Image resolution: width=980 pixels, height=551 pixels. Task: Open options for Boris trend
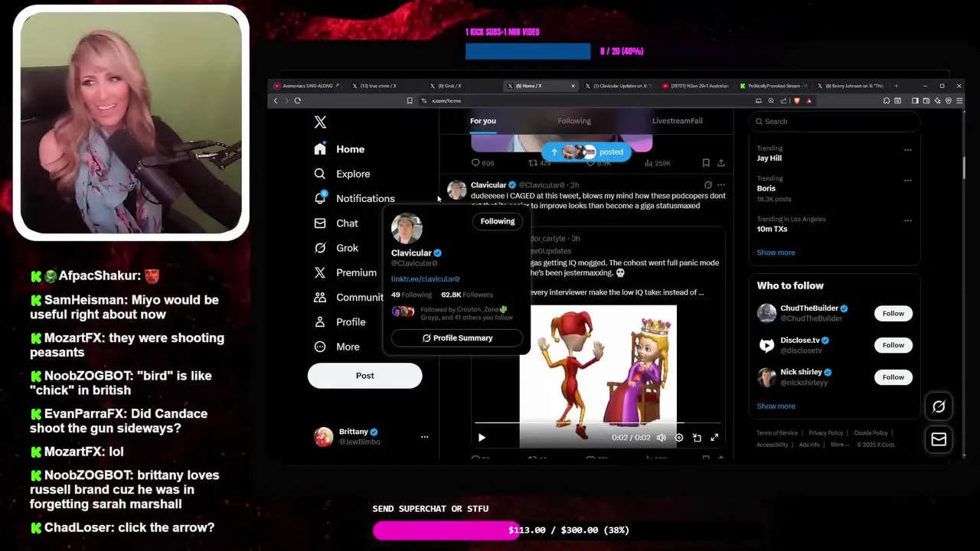(x=908, y=181)
